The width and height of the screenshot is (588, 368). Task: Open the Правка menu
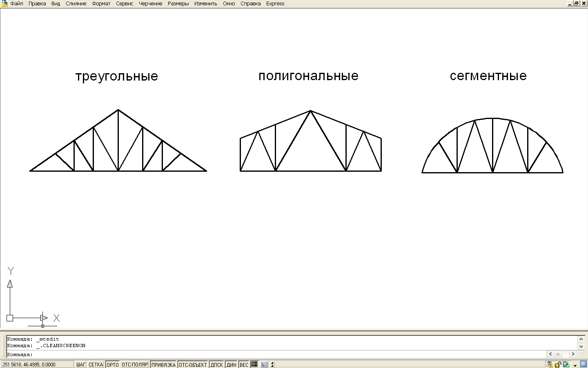[37, 4]
